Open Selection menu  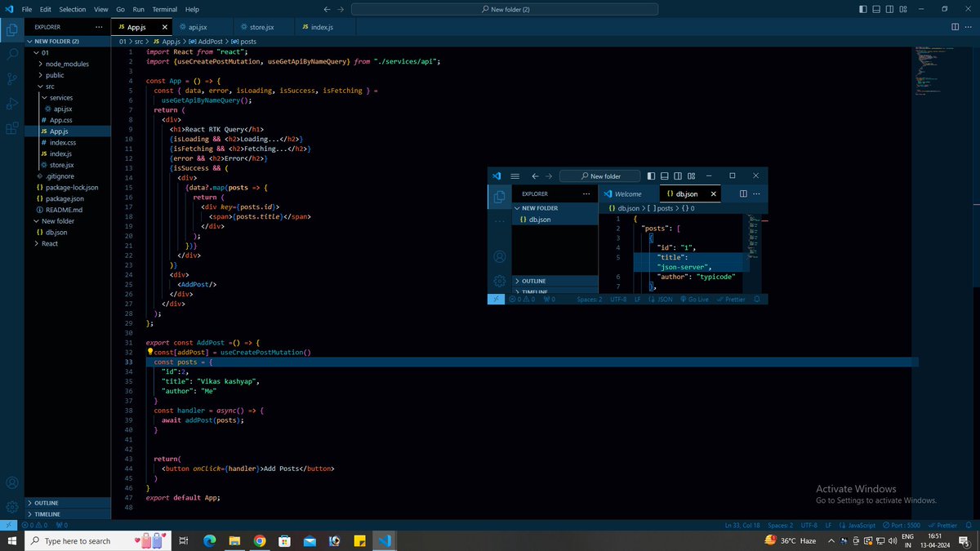pyautogui.click(x=73, y=9)
